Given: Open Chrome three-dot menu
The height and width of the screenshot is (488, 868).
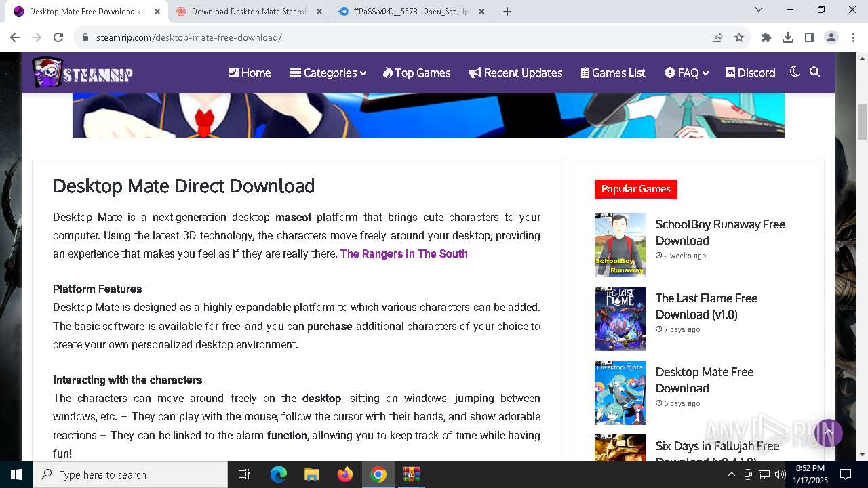Looking at the screenshot, I should pos(853,37).
